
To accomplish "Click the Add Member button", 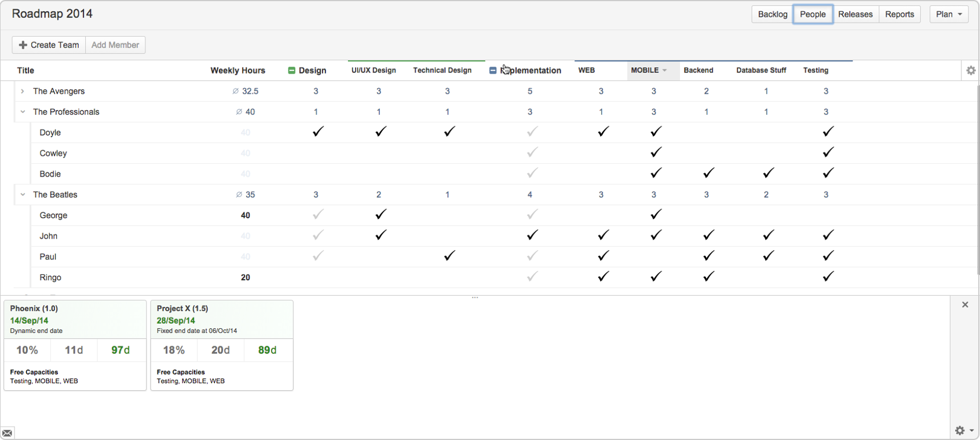I will tap(115, 45).
